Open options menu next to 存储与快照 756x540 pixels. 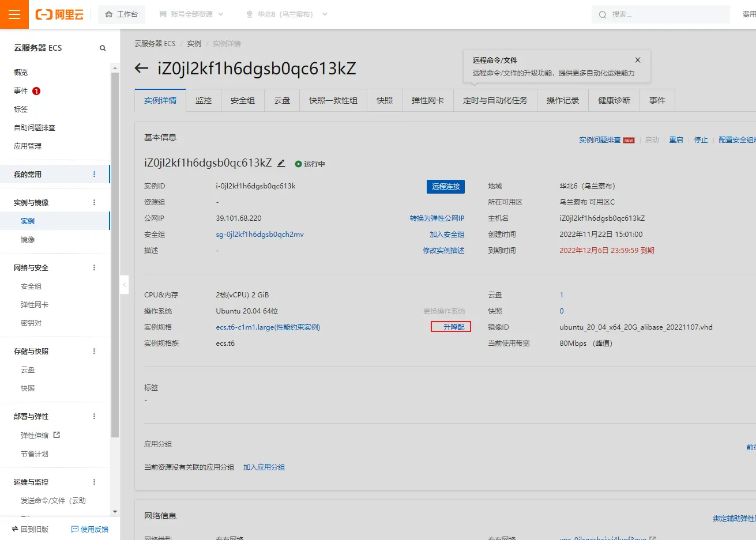(x=95, y=351)
